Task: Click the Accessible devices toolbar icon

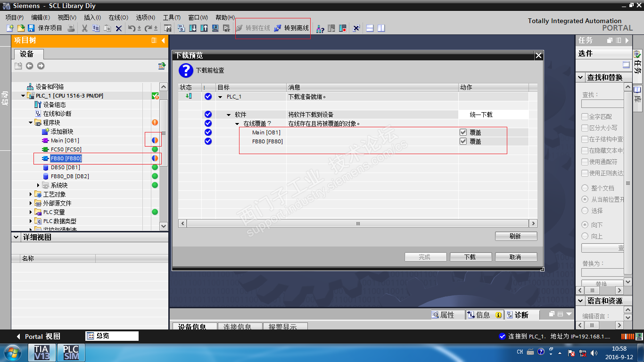Action: click(320, 28)
